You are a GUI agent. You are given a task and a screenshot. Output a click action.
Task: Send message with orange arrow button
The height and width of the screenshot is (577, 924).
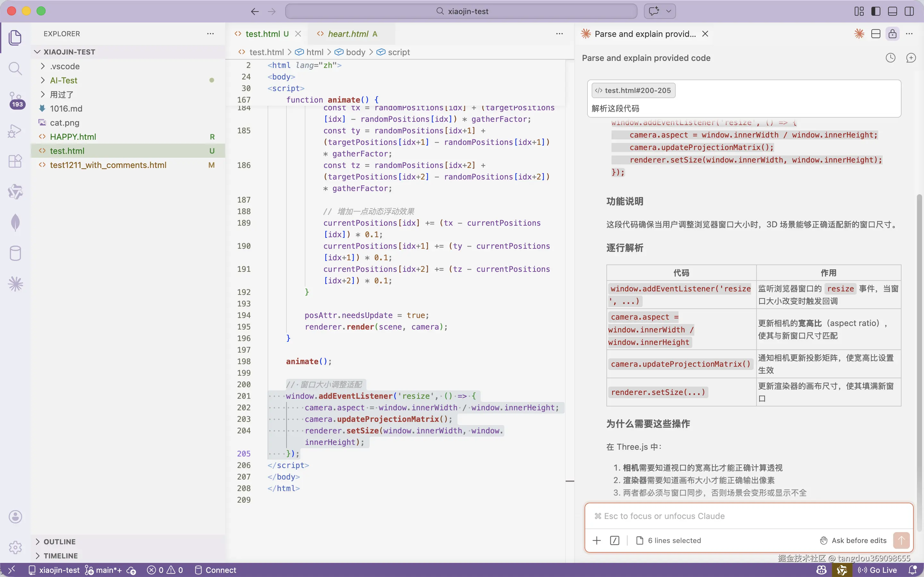pyautogui.click(x=901, y=540)
